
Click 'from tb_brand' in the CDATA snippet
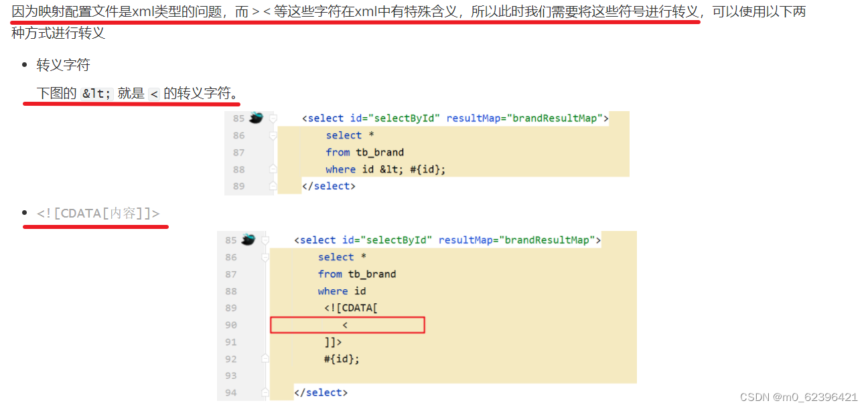tap(357, 274)
